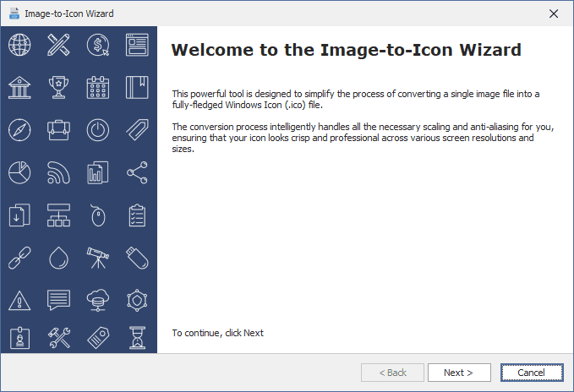Click the crossed pencil and ruler icon
The width and height of the screenshot is (574, 392).
[x=58, y=45]
